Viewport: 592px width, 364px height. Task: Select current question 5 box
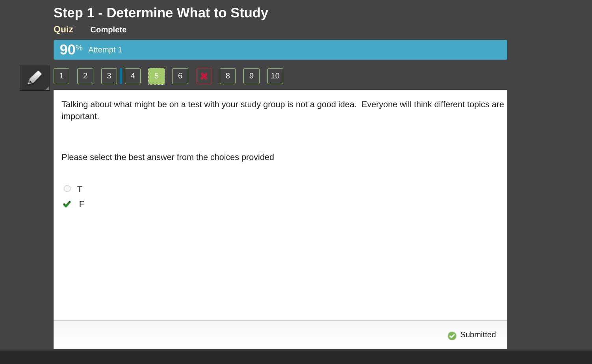[x=156, y=76]
